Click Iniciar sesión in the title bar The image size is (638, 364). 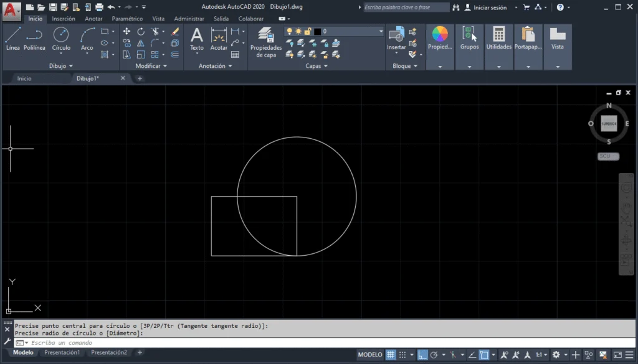pos(489,7)
